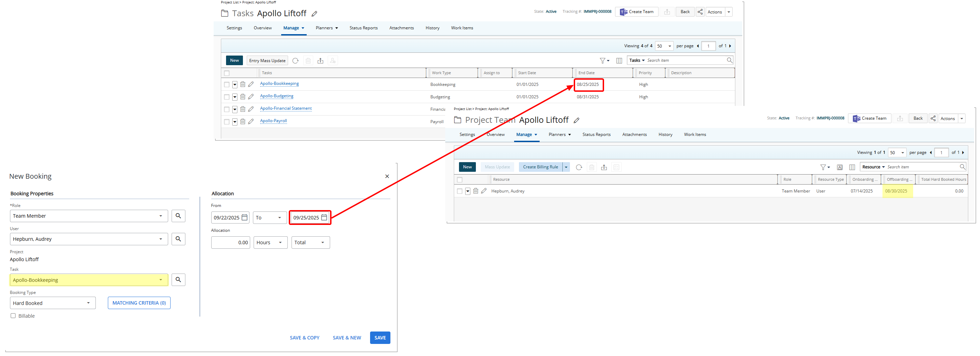Click the delete icon for Apollo-Bookkeeping task
The image size is (980, 356).
[x=243, y=85]
